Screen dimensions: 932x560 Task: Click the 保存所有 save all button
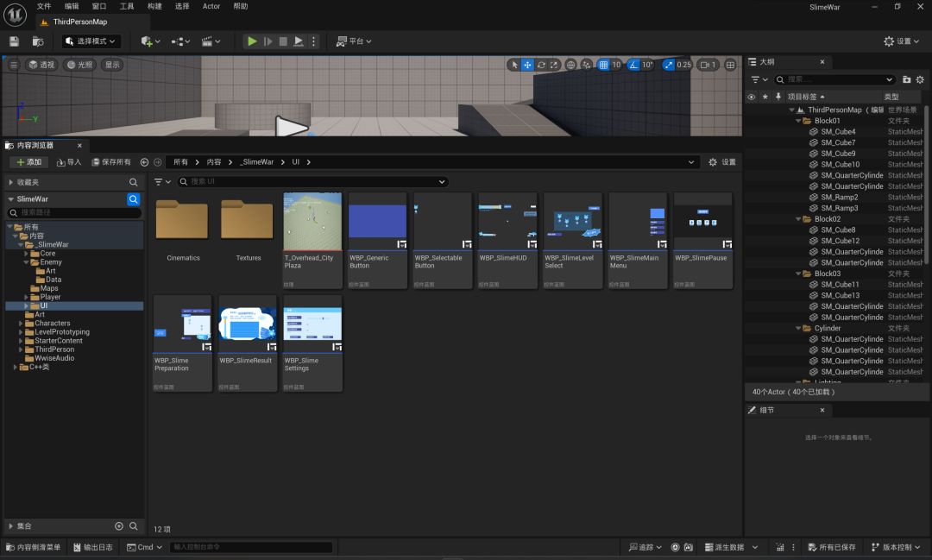point(111,161)
